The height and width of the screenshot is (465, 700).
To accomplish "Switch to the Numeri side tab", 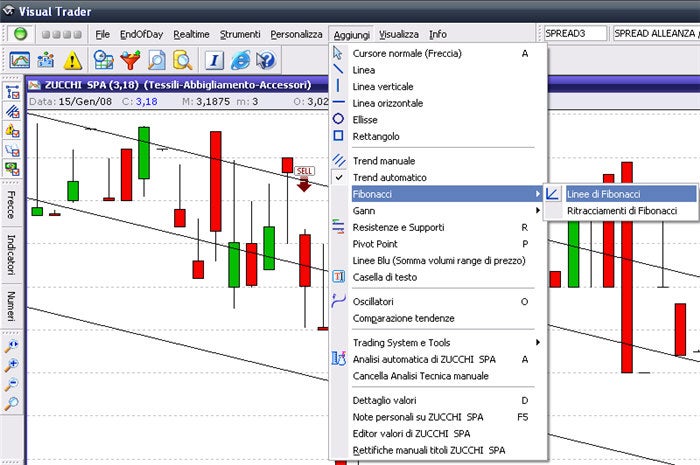I will [11, 306].
